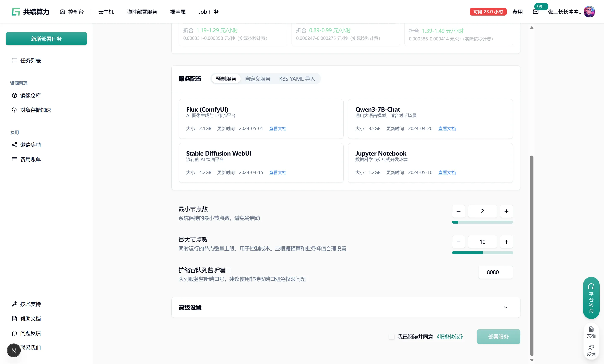The image size is (604, 364).
Task: Click the 邀请奖励 share icon
Action: point(15,145)
